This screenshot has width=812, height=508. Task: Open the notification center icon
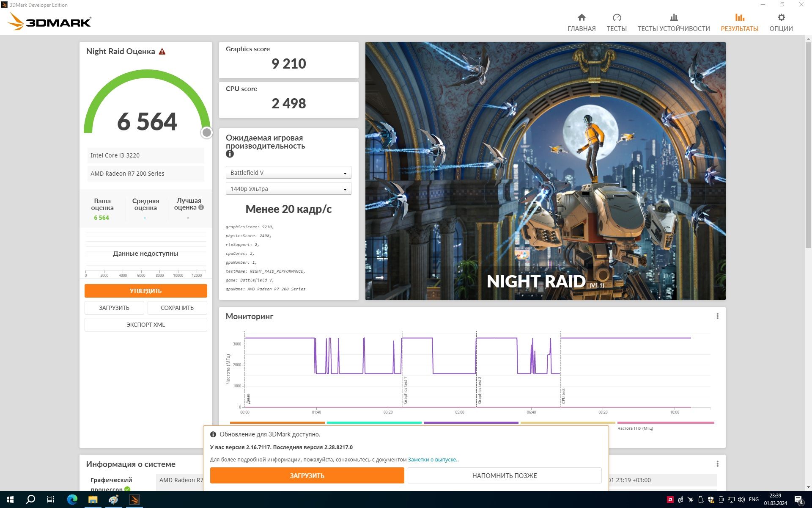(x=799, y=500)
